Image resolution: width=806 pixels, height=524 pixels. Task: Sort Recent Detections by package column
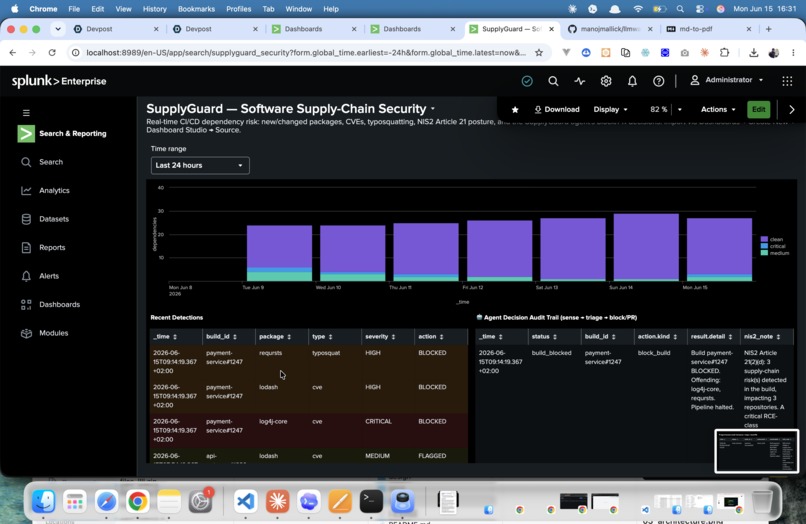(275, 337)
